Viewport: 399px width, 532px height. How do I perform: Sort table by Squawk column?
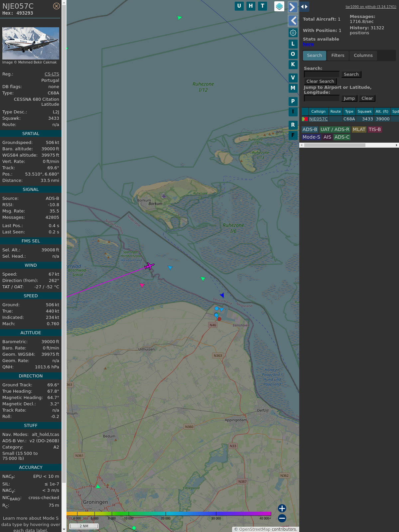pos(364,112)
